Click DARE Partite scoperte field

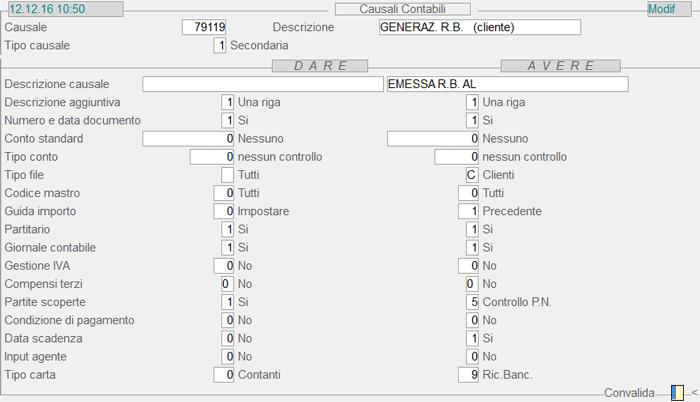click(x=227, y=302)
